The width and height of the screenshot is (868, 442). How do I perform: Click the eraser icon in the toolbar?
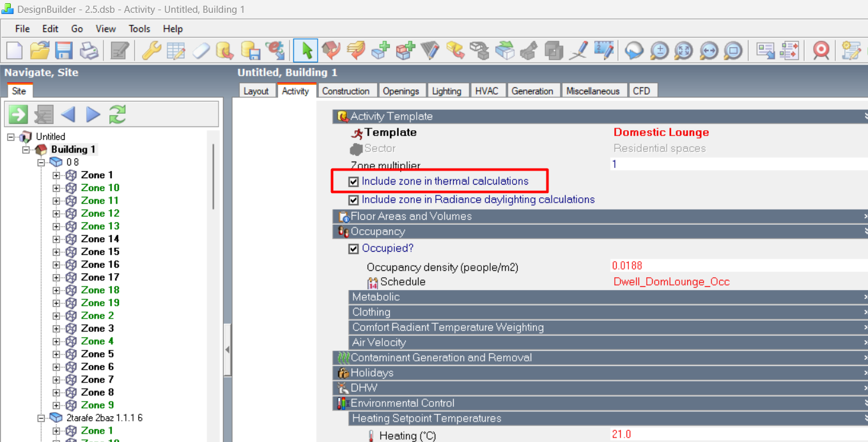tap(201, 50)
